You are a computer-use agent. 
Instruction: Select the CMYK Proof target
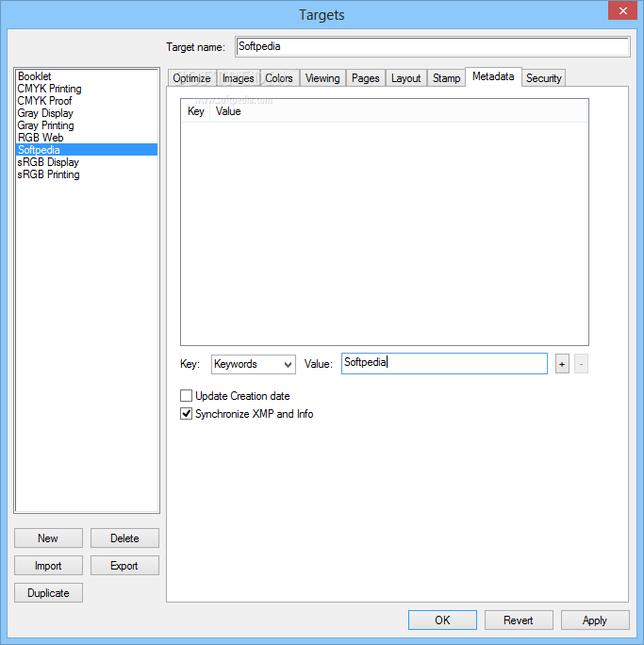(87, 101)
